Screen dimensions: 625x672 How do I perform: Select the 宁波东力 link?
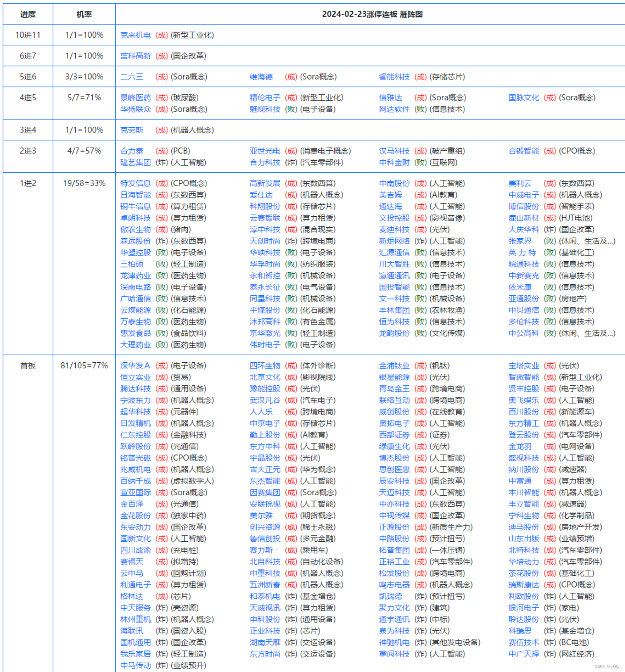(x=135, y=400)
